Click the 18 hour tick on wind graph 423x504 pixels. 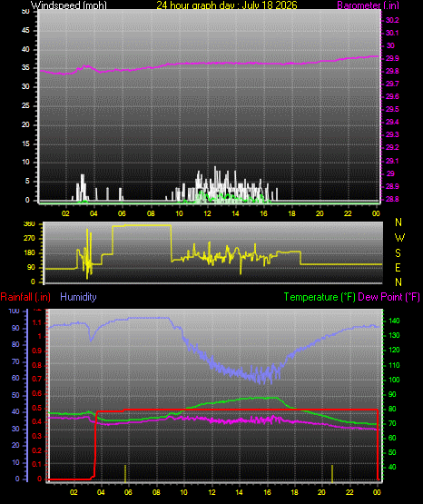tap(291, 213)
